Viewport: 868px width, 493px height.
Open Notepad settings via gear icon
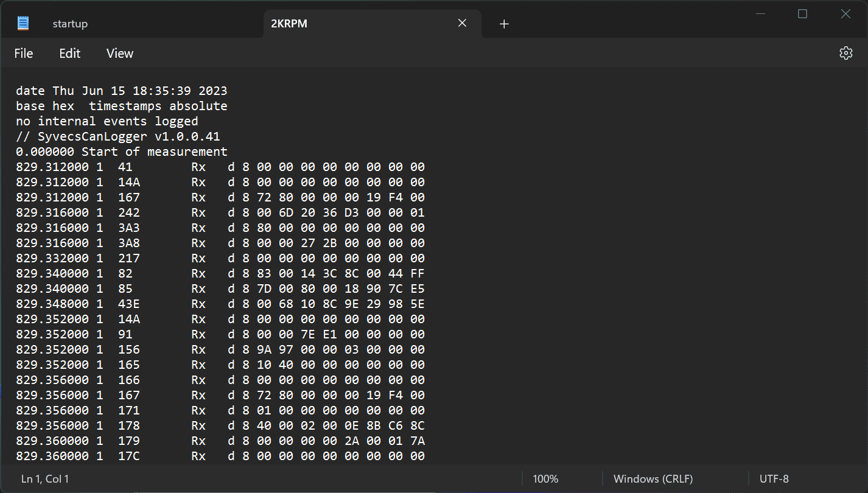tap(845, 53)
